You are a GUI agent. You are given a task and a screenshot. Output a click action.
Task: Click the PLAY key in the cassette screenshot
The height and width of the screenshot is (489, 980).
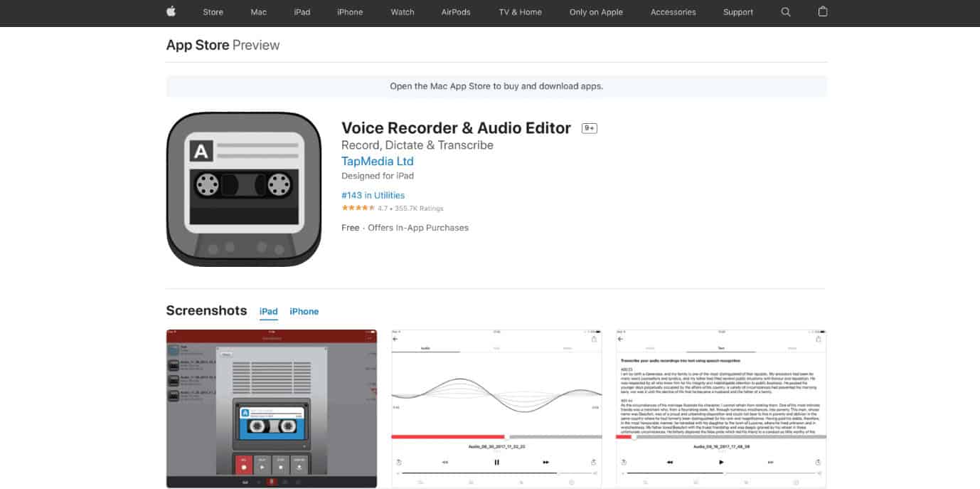click(261, 464)
